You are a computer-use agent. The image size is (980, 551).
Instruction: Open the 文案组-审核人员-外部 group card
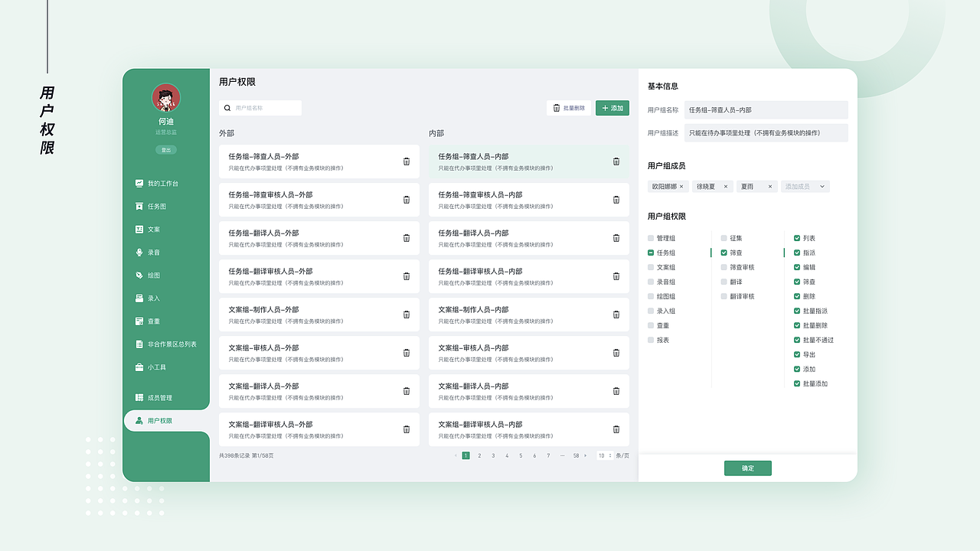click(x=319, y=353)
